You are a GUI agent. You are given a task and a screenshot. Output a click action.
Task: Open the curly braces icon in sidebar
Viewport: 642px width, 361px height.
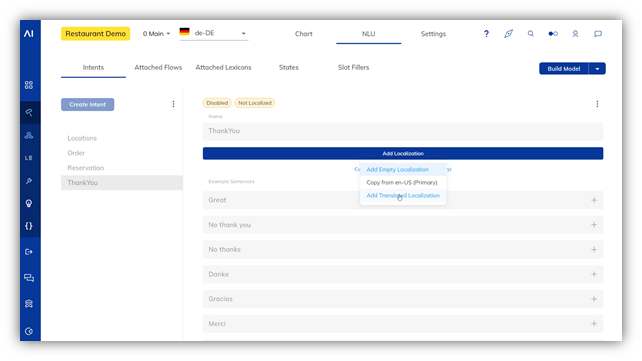[x=29, y=226]
